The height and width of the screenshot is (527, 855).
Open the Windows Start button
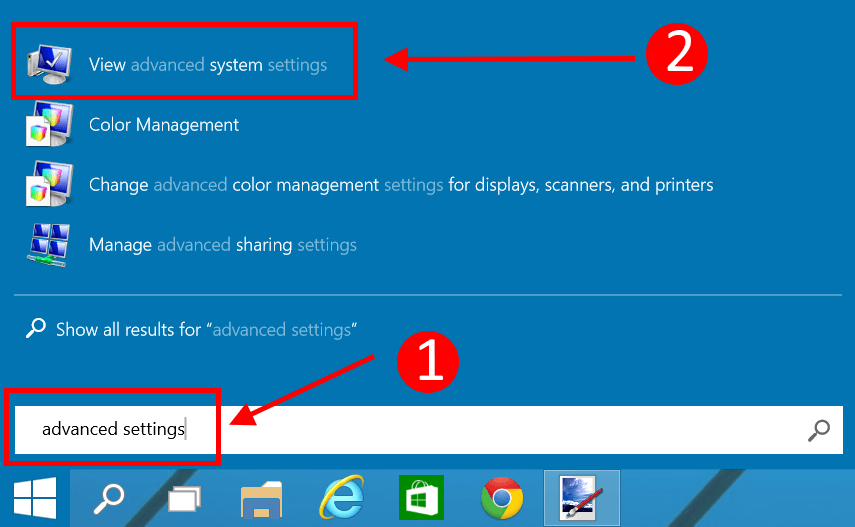tap(35, 498)
